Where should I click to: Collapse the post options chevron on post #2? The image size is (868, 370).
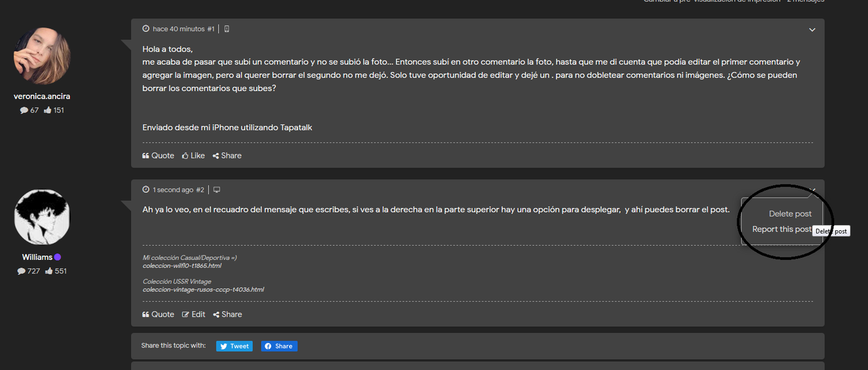pos(812,189)
